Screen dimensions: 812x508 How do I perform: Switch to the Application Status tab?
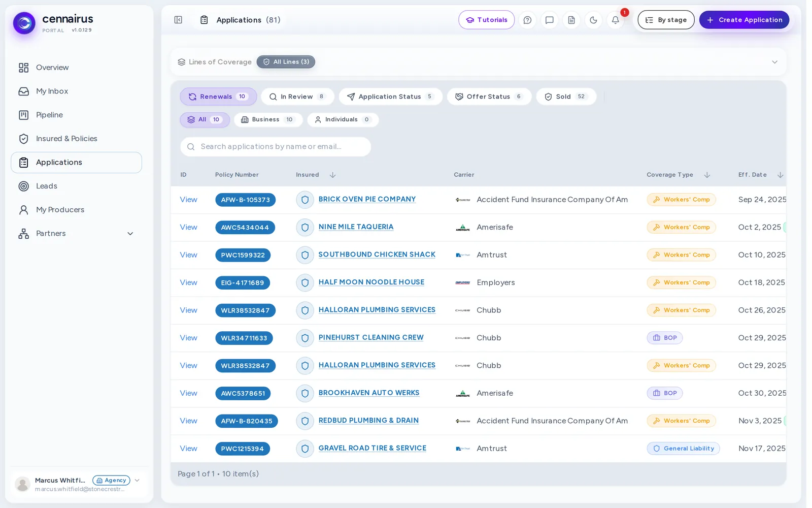pos(390,97)
